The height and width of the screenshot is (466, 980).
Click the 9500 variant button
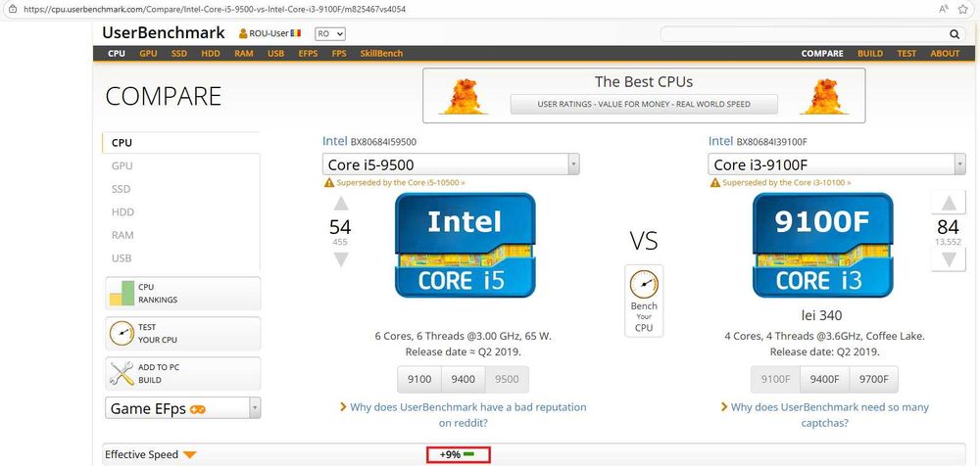(507, 379)
